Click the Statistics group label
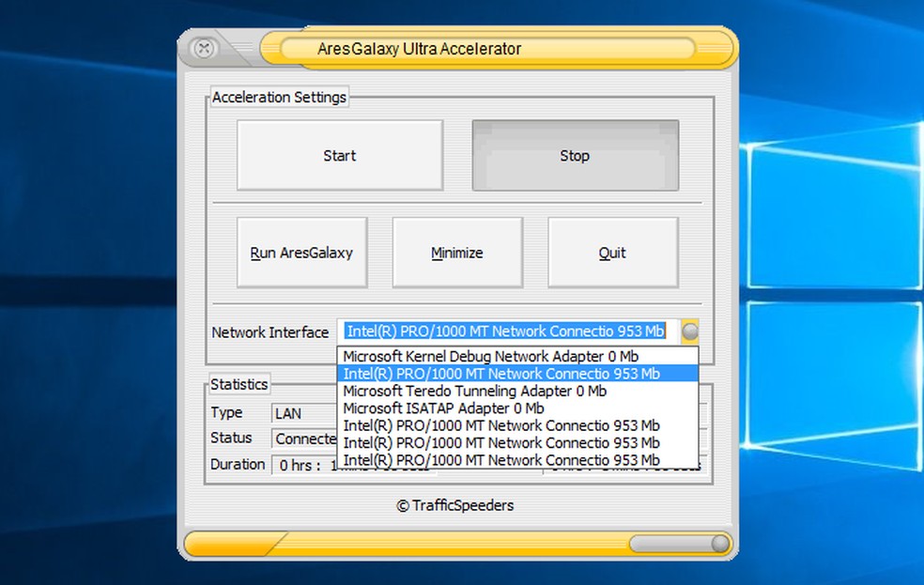 [239, 384]
